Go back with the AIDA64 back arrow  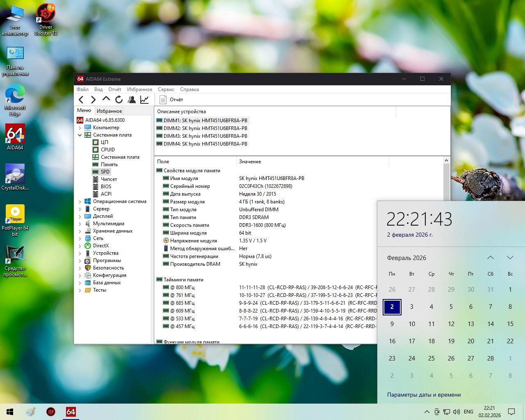[81, 100]
